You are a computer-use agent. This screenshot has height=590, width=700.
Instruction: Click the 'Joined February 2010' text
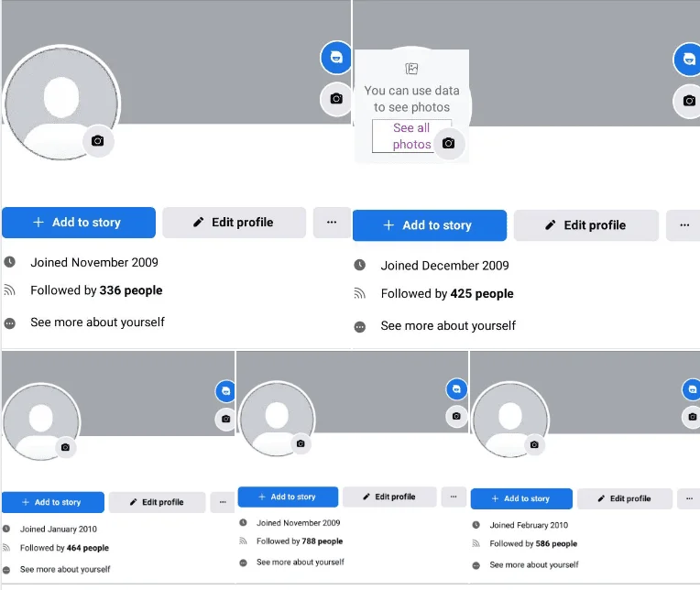click(529, 525)
